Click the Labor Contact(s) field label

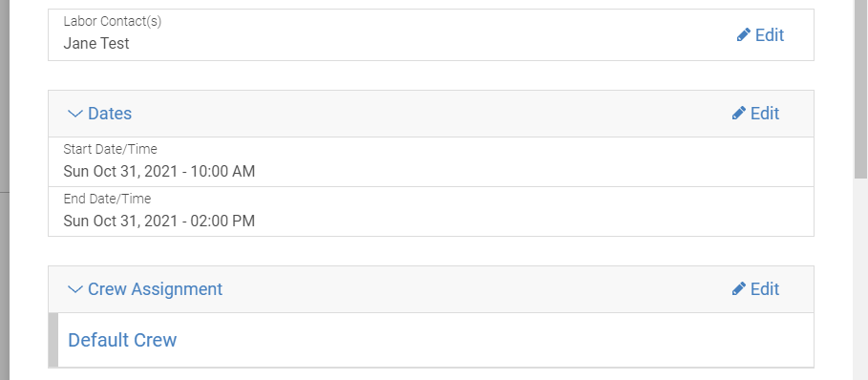(113, 21)
